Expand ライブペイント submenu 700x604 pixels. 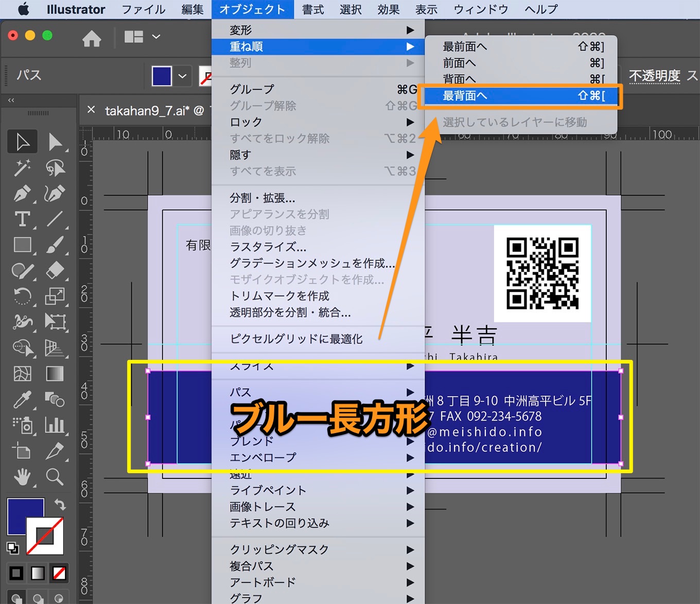coord(318,490)
